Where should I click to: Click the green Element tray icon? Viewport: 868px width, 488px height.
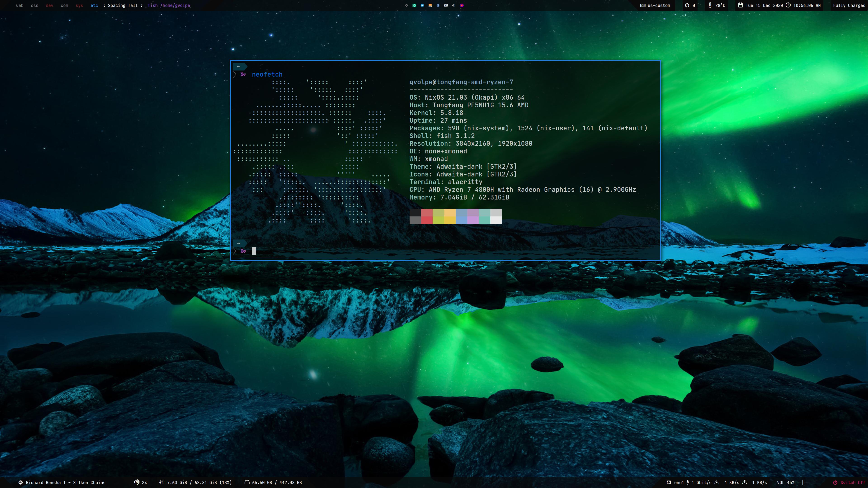(x=414, y=5)
